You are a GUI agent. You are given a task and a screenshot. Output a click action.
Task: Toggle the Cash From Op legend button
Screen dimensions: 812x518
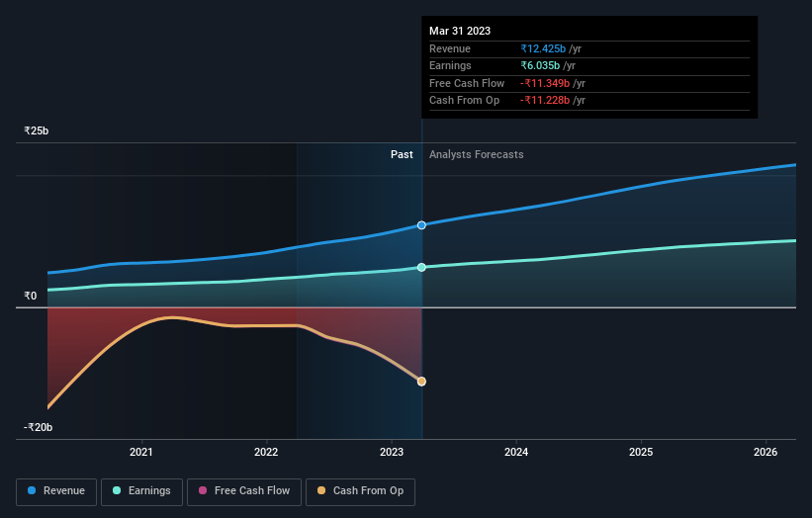click(360, 491)
